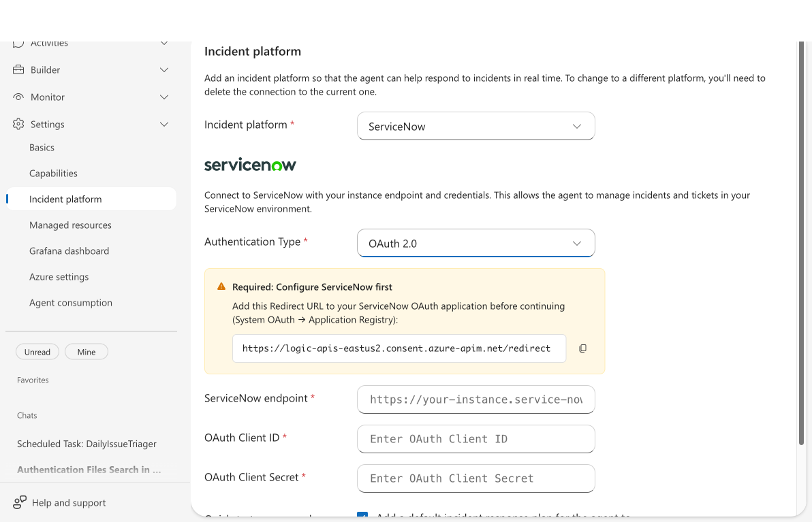Click the page vertical scrollbar
812x522 pixels.
tap(802, 243)
